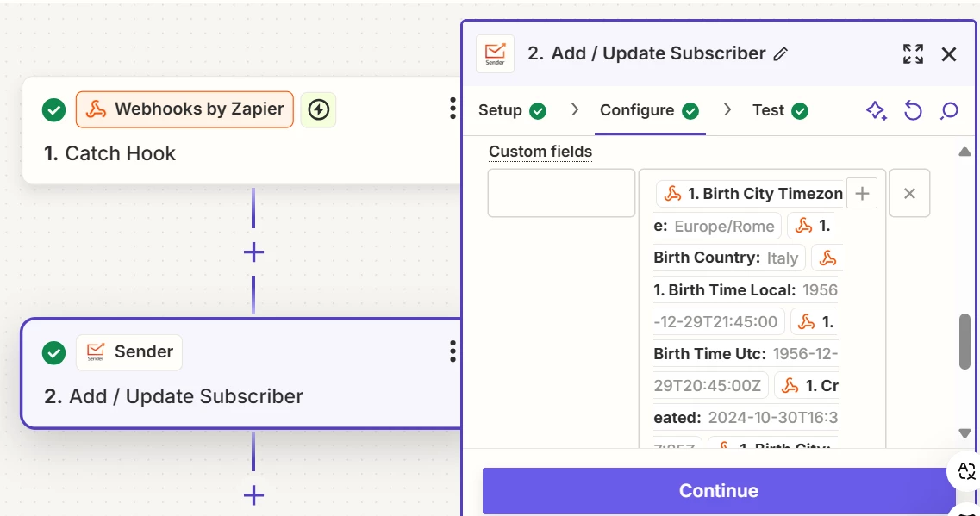This screenshot has height=516, width=980.
Task: Select the Configure tab
Action: click(648, 110)
